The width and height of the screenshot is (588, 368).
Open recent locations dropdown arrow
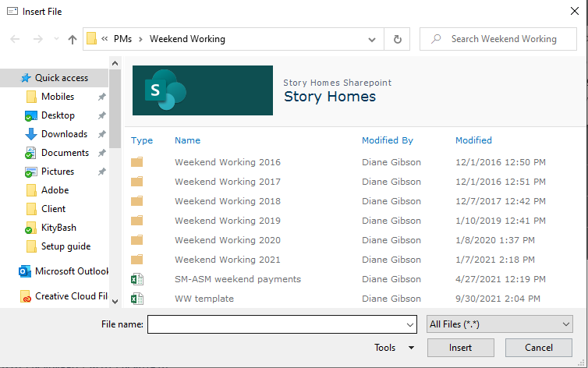click(56, 39)
